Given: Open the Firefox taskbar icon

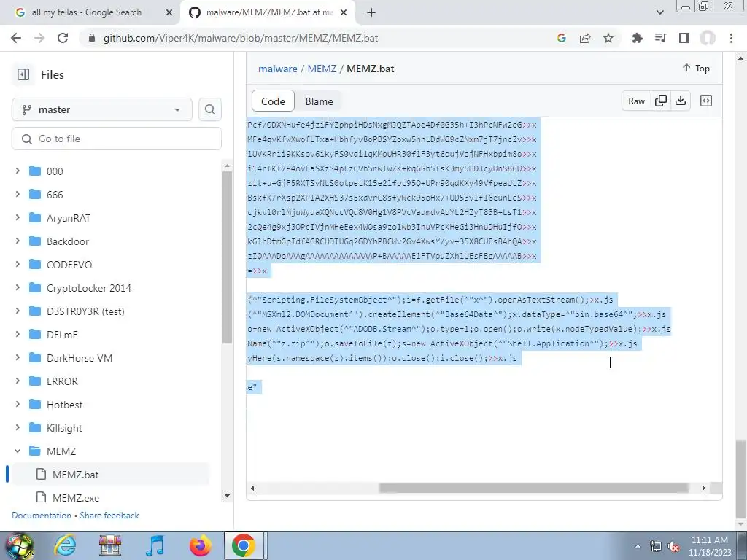Looking at the screenshot, I should point(200,545).
